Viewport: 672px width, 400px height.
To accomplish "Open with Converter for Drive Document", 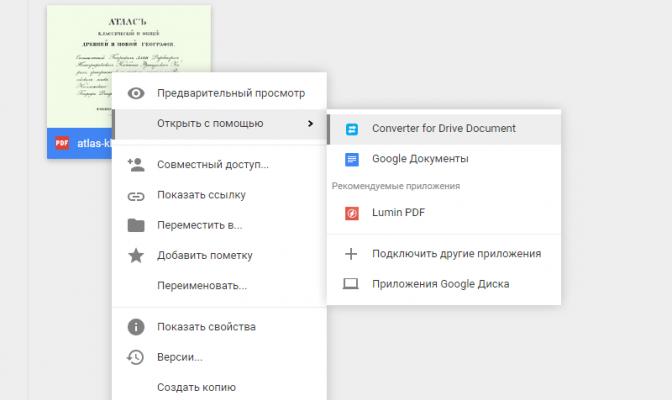I will [444, 129].
